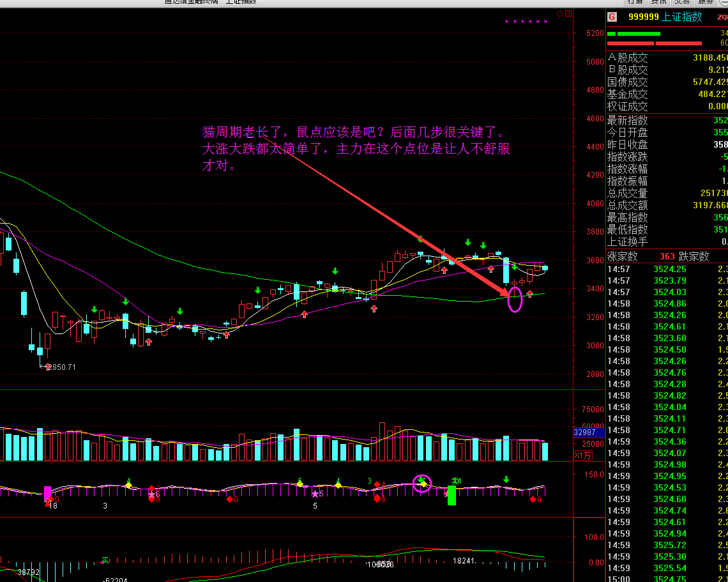Viewport: 728px width, 582px height.
Task: Click the split-panel square icon above chart
Action: (567, 13)
